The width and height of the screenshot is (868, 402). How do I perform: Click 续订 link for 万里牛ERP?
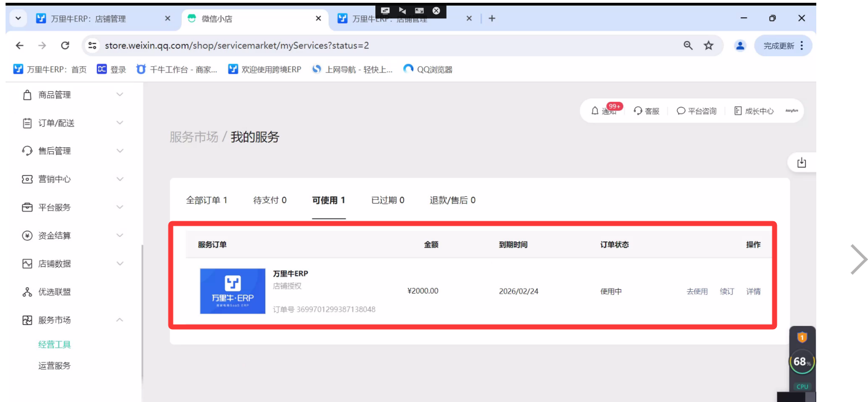coord(727,291)
